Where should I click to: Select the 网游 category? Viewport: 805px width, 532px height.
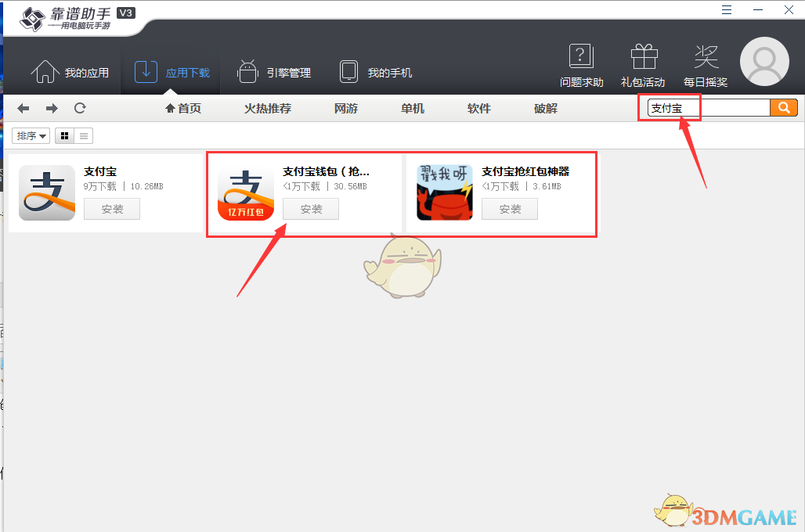pos(346,108)
